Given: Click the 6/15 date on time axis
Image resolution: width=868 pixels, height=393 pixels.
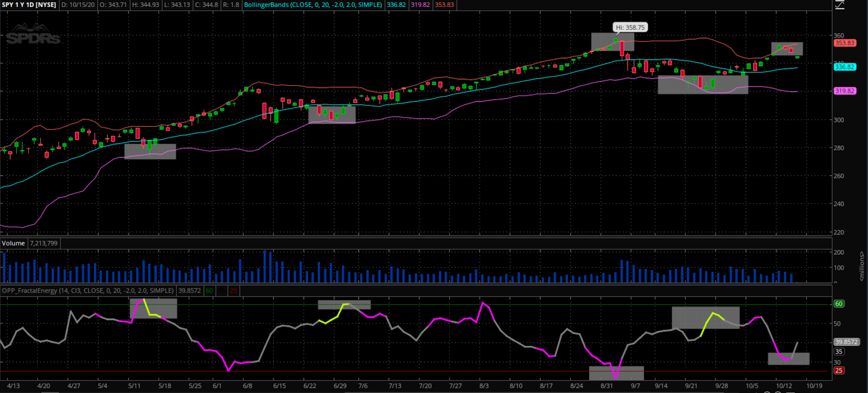Looking at the screenshot, I should point(279,386).
